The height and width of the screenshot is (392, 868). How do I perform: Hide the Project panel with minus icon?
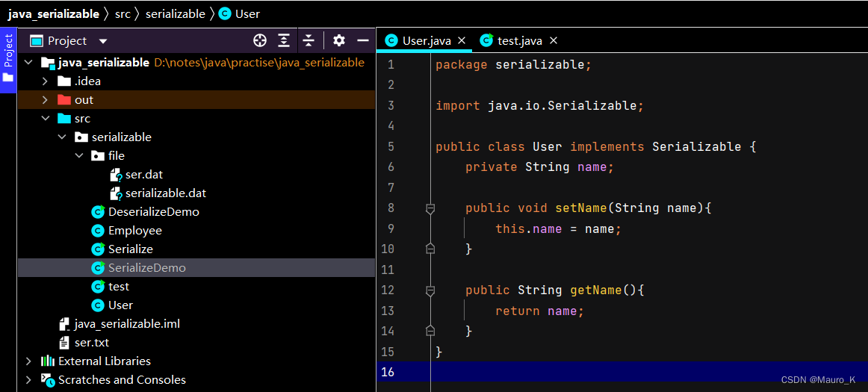[363, 40]
